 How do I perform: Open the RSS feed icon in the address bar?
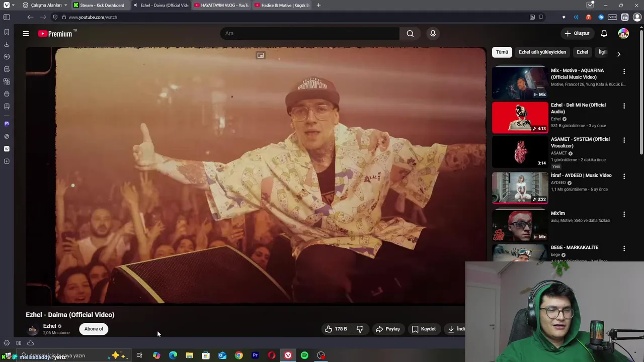click(x=532, y=17)
